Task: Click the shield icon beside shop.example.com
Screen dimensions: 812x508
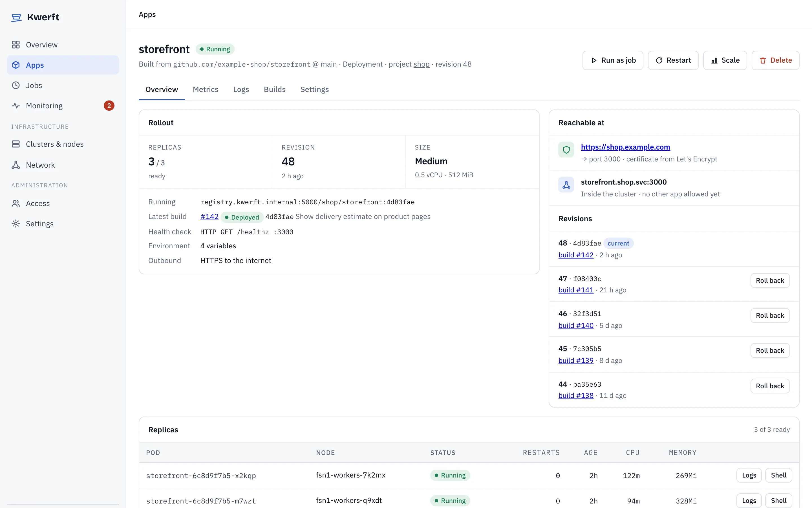Action: click(566, 150)
